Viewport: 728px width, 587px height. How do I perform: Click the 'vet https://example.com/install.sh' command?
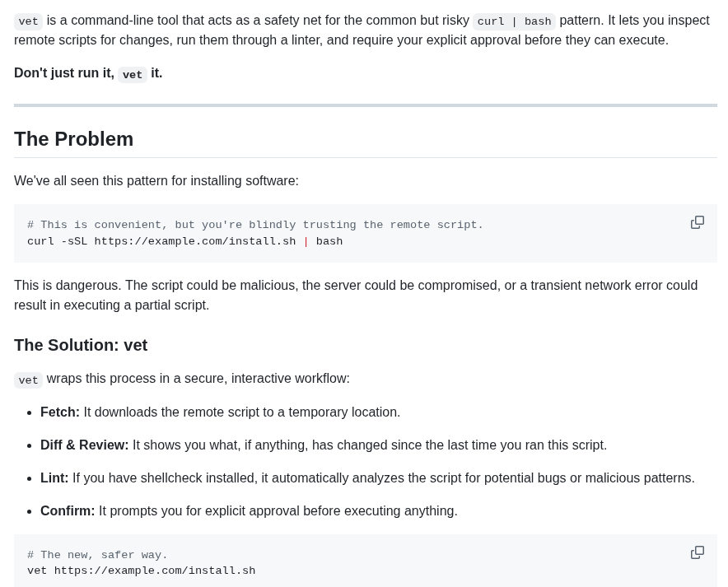point(141,571)
